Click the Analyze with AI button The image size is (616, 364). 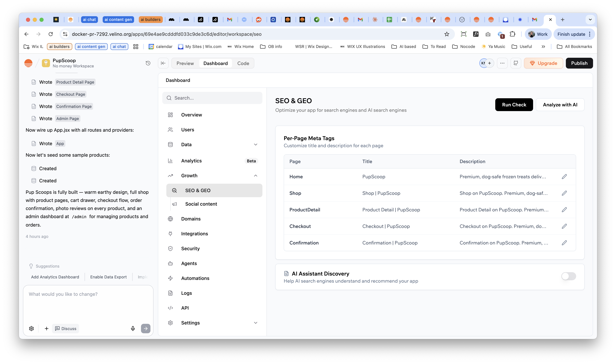click(x=560, y=105)
